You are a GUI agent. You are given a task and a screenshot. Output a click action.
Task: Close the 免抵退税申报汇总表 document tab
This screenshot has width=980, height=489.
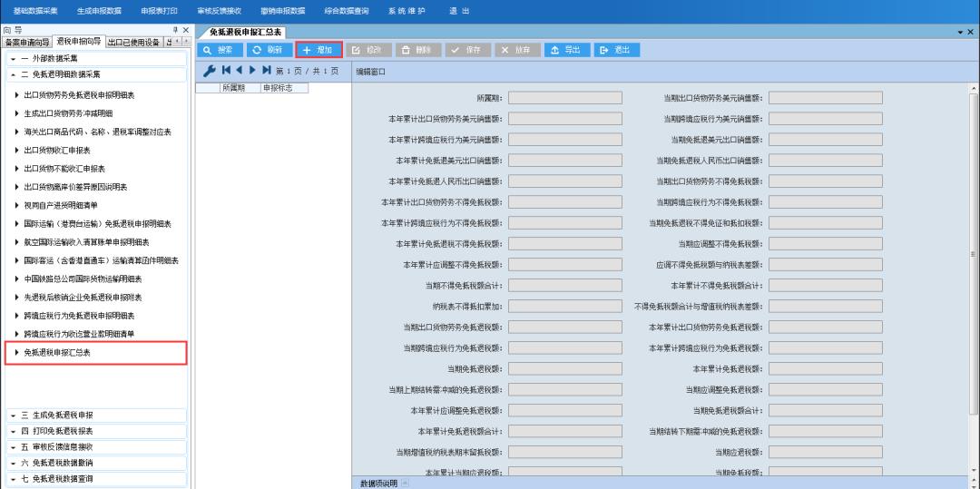973,31
